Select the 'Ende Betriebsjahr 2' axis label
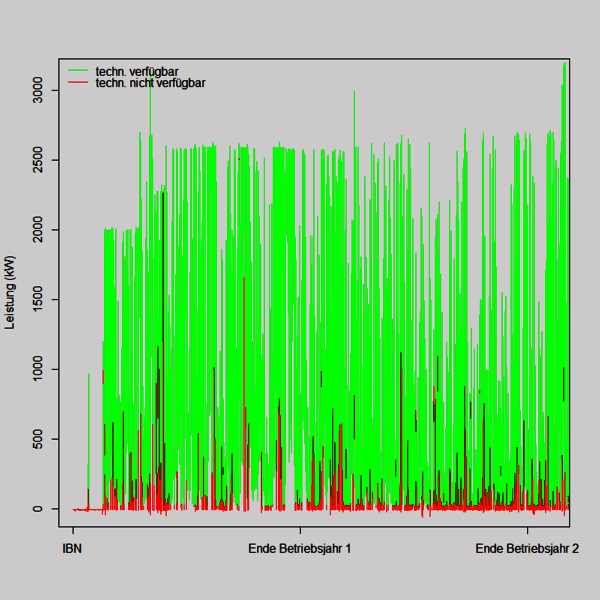This screenshot has height=600, width=600. pyautogui.click(x=527, y=548)
